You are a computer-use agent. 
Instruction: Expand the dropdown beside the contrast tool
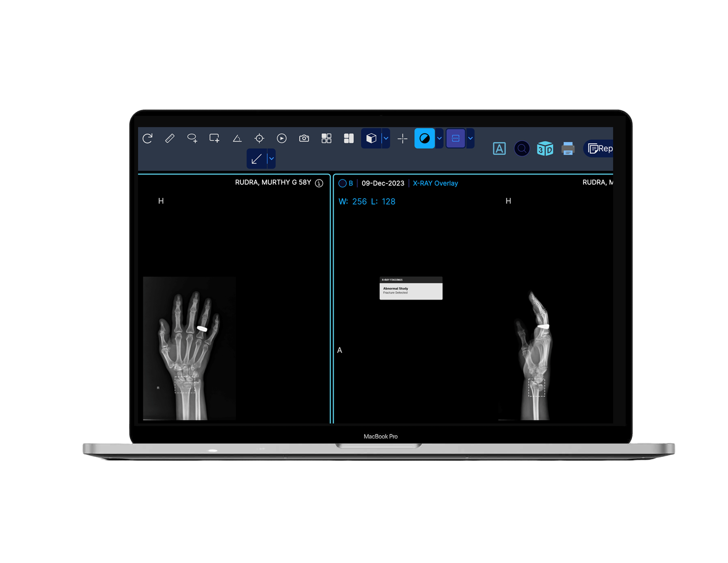(x=439, y=138)
